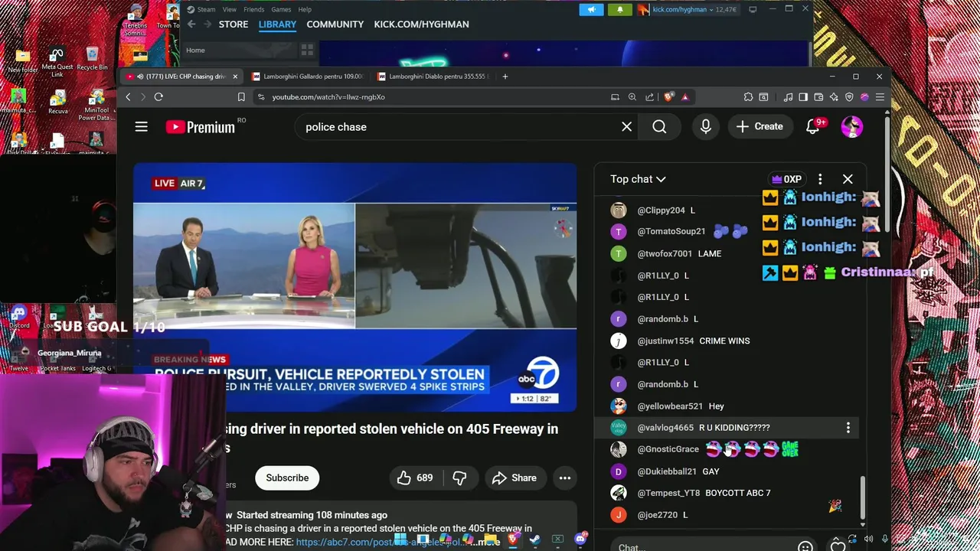Click @Tempest_YT8 username in chat
The height and width of the screenshot is (551, 980).
(x=668, y=493)
